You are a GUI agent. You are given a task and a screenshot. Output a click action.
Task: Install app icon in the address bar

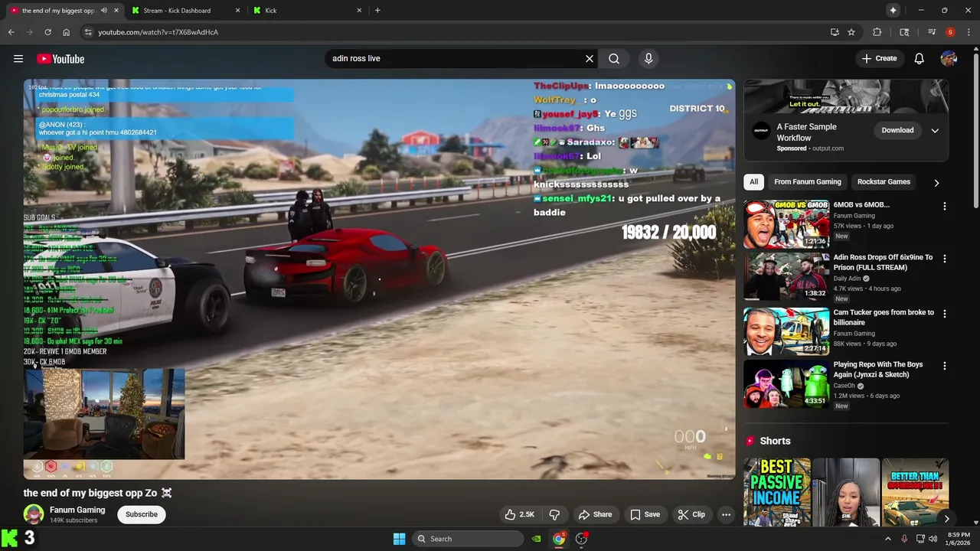click(x=835, y=32)
